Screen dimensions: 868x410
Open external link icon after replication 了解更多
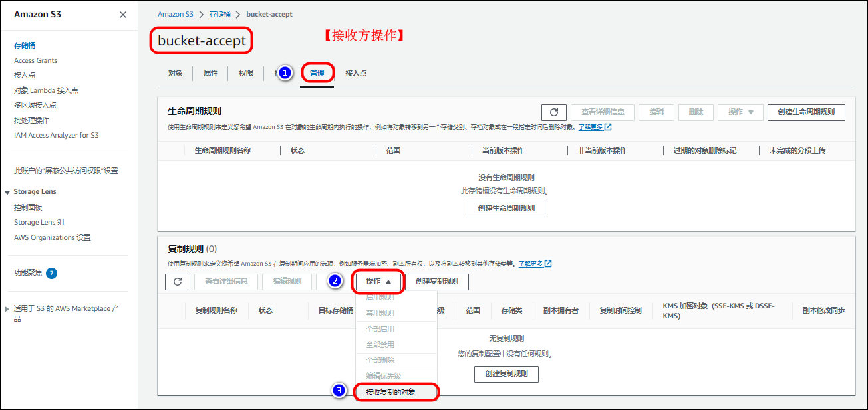pyautogui.click(x=548, y=264)
